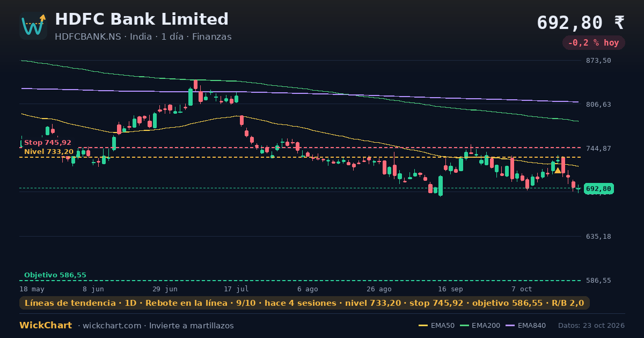Click the 16 sep date label
The image size is (644, 338).
coord(450,289)
